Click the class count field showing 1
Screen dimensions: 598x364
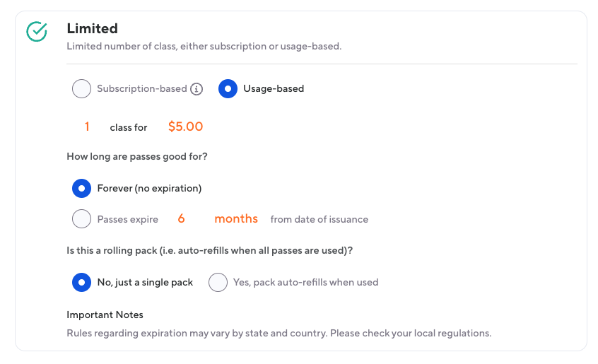[87, 127]
